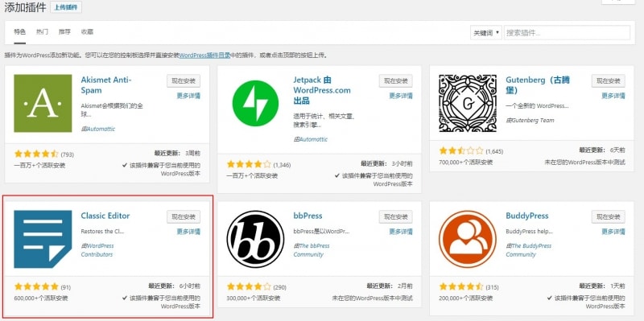This screenshot has width=644, height=321.
Task: Open 更多详情 for Classic Editor
Action: tap(188, 232)
